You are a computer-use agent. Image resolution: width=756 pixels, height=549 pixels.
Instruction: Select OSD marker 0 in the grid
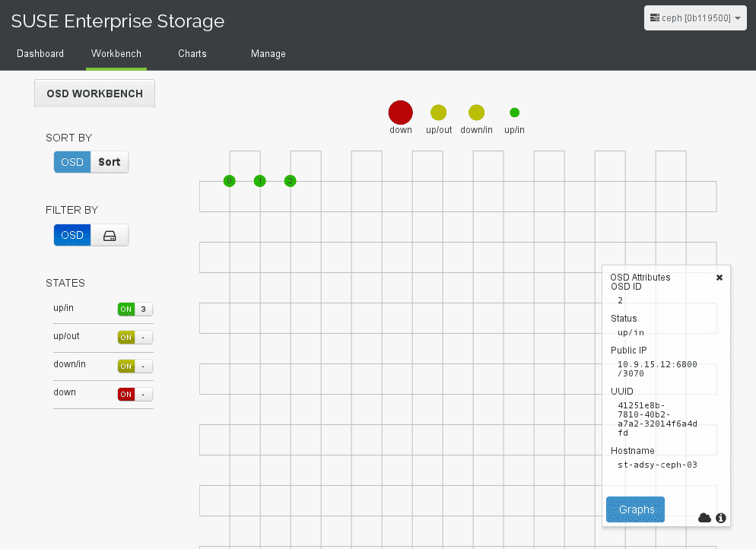coord(229,181)
